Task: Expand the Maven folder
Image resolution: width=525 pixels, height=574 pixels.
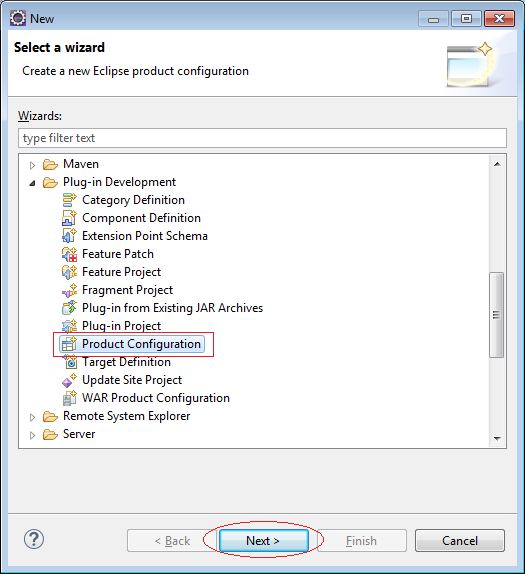Action: (x=32, y=165)
